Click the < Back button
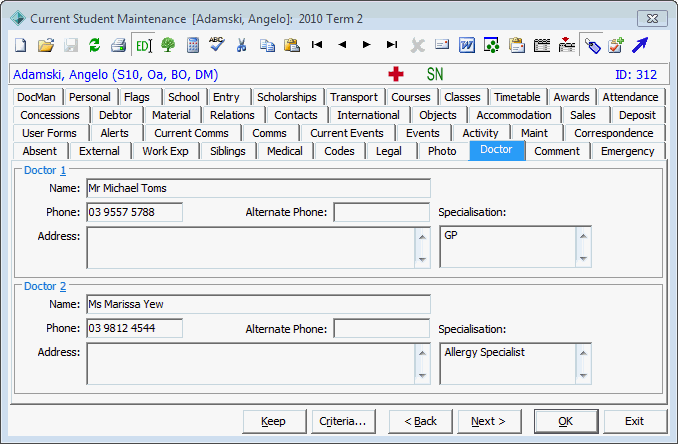Screen dimensions: 678x444 point(420,421)
